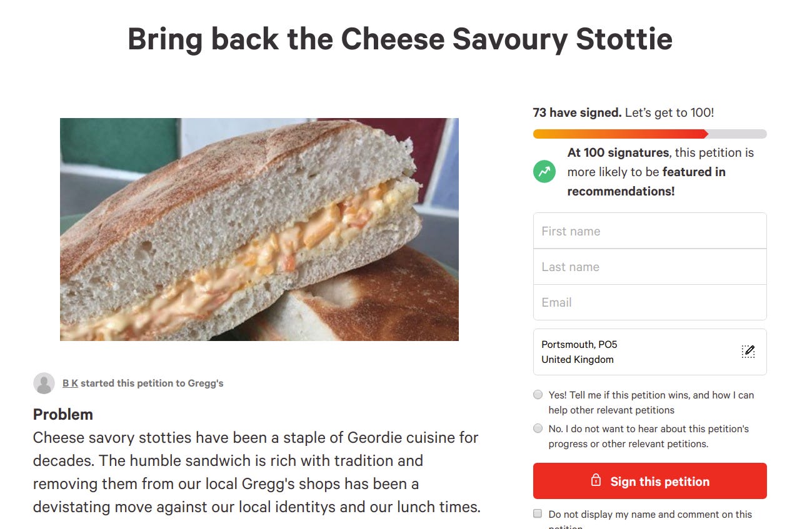The height and width of the screenshot is (529, 812).
Task: Click the "73 have signed" heading
Action: tap(576, 112)
